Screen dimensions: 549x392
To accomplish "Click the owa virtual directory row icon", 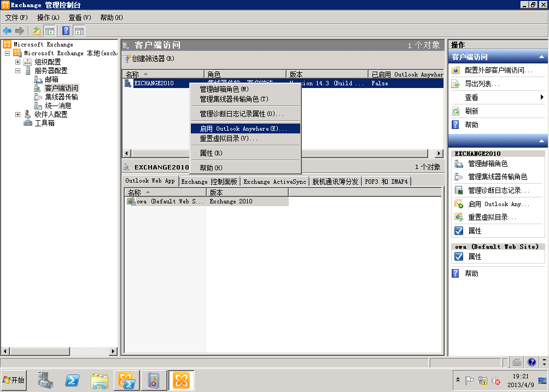I will pyautogui.click(x=131, y=201).
